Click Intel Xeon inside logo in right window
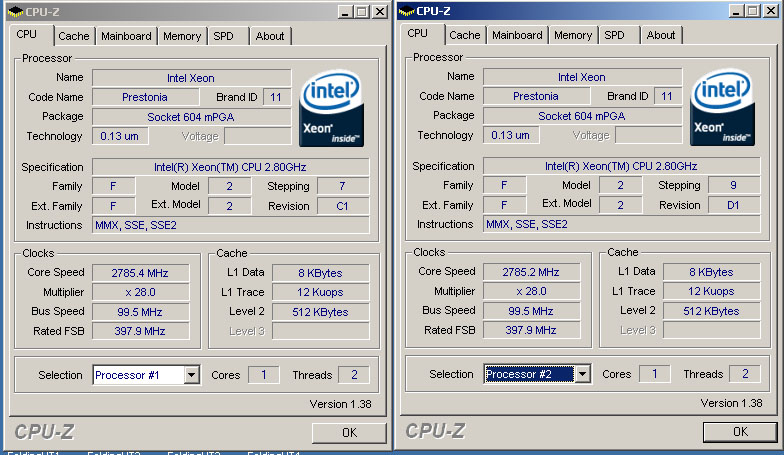Screen dimensions: 784x455 722,107
